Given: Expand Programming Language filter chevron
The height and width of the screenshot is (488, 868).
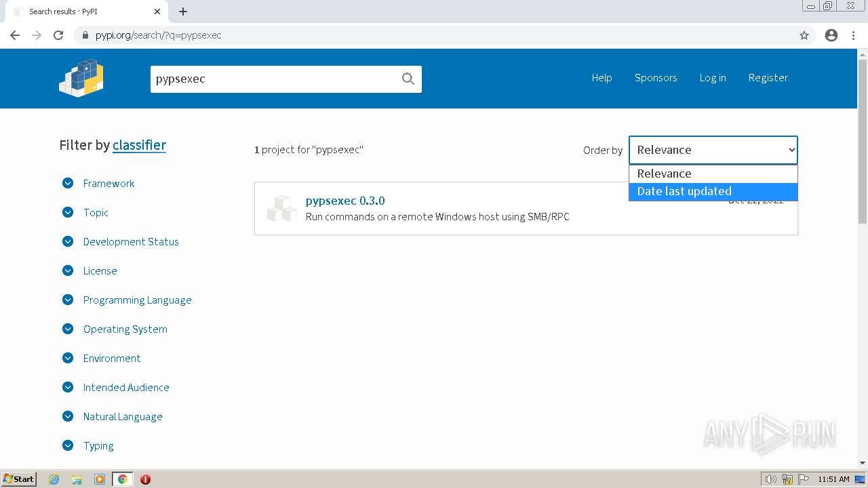Looking at the screenshot, I should pyautogui.click(x=68, y=300).
